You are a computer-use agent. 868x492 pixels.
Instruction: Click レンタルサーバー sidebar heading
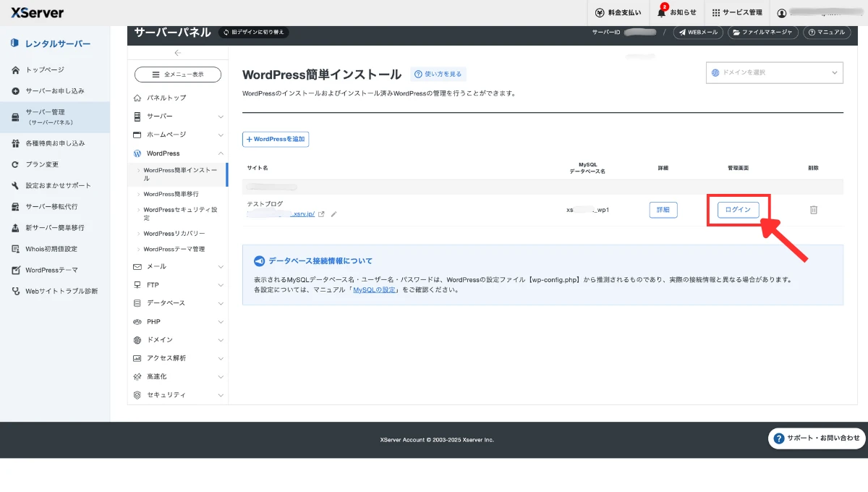(x=51, y=43)
